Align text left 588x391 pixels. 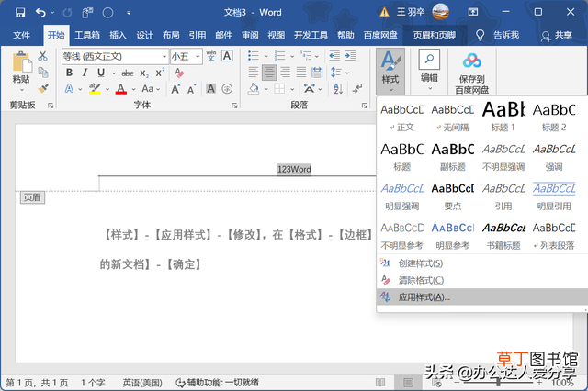coord(254,73)
